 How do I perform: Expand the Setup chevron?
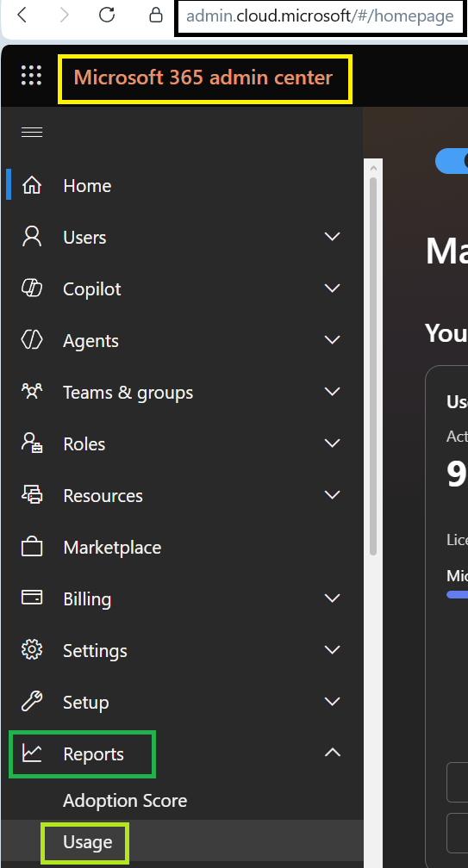[333, 702]
